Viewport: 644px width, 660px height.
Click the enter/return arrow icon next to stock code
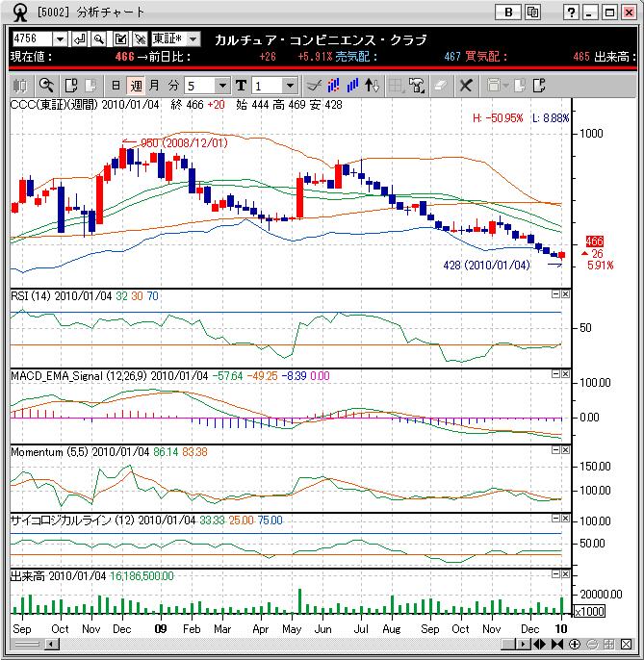[80, 39]
